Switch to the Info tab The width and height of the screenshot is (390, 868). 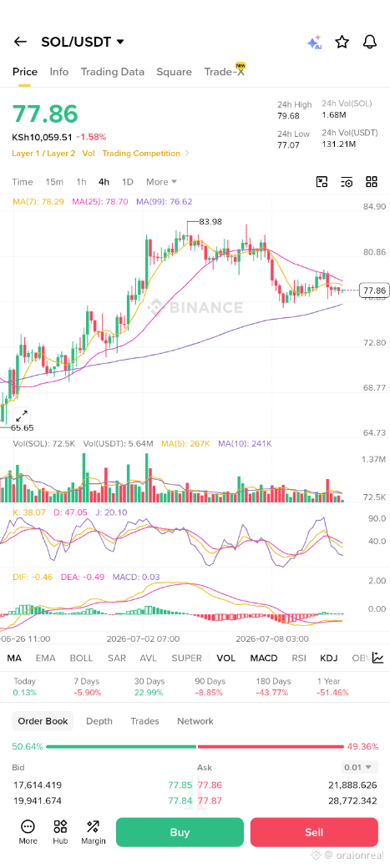tap(59, 72)
